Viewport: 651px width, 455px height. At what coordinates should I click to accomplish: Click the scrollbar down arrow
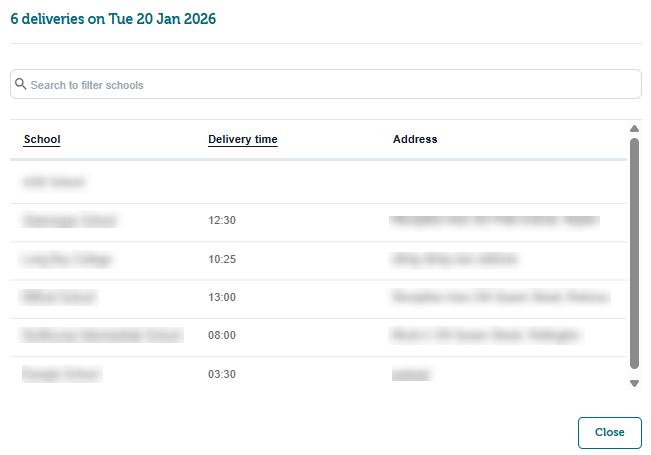click(634, 383)
